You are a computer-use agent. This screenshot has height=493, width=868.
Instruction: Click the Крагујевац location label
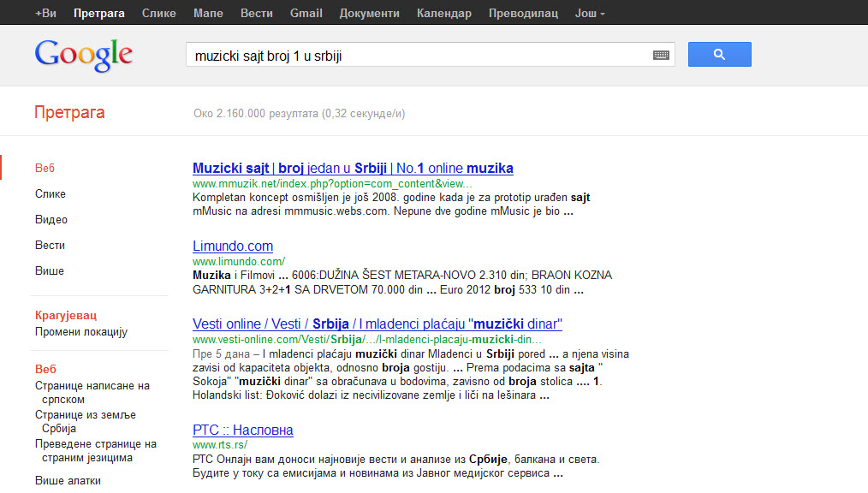tap(66, 315)
